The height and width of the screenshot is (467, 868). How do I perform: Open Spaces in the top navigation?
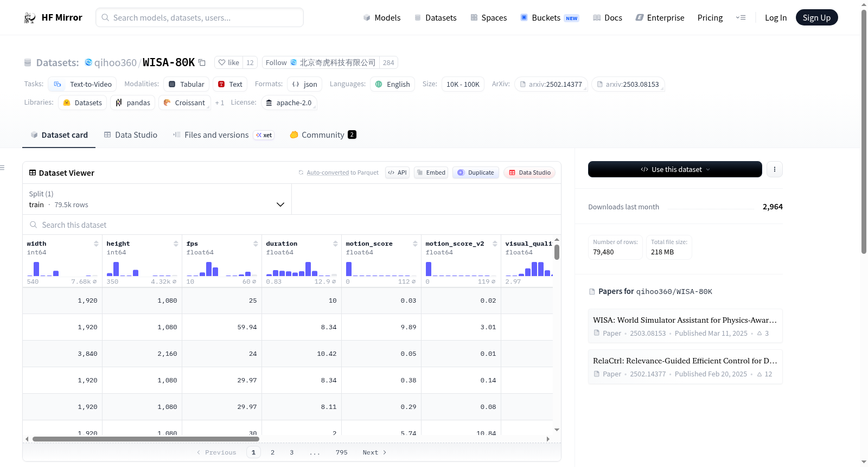[x=488, y=18]
